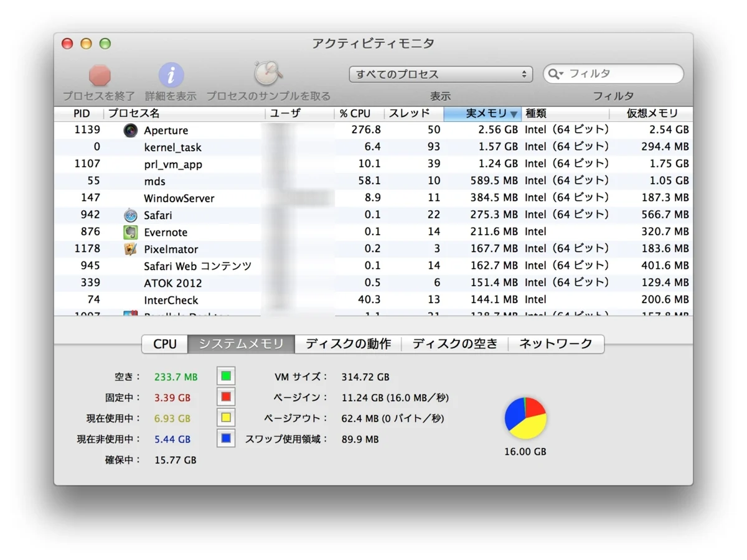Select the WindowServer process row
Screen dimensions: 747x560
[374, 198]
